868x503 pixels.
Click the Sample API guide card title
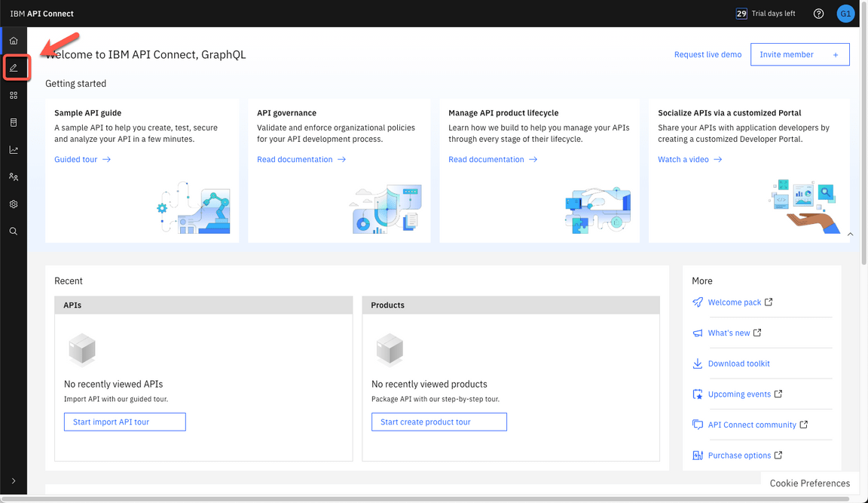pos(87,112)
